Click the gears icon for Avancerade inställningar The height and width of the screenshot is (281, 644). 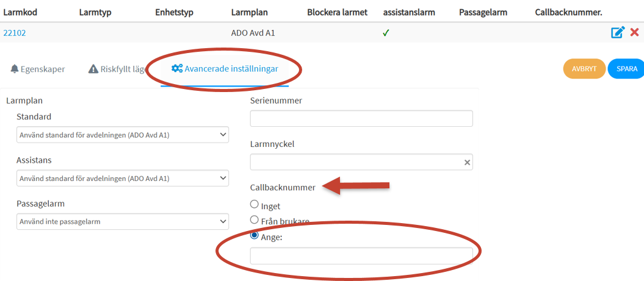(177, 68)
